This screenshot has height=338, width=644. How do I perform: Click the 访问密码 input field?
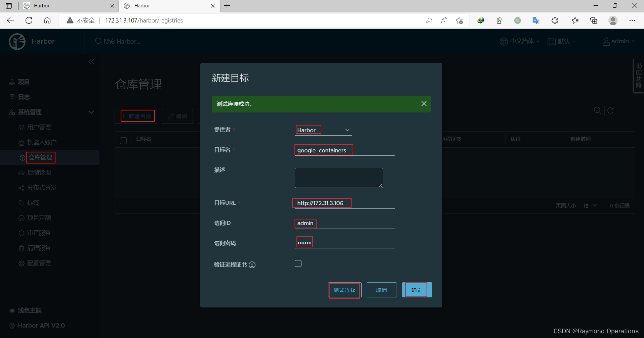pyautogui.click(x=345, y=243)
